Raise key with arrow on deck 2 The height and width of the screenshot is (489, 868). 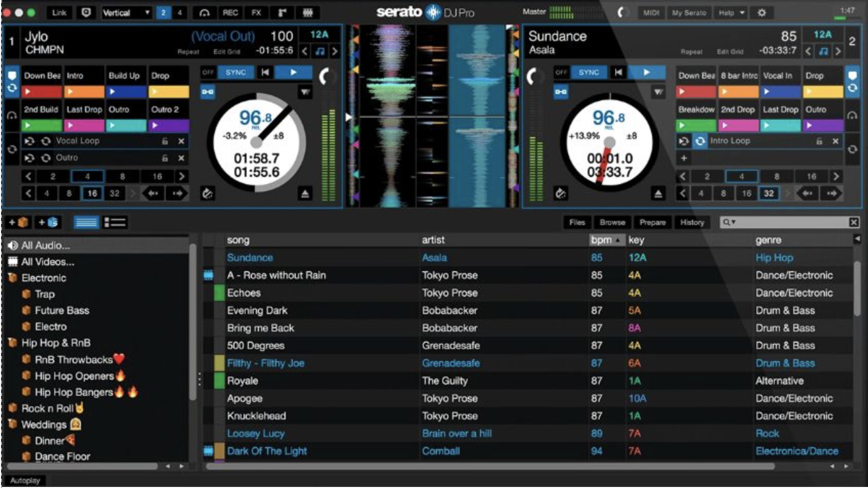coord(838,51)
